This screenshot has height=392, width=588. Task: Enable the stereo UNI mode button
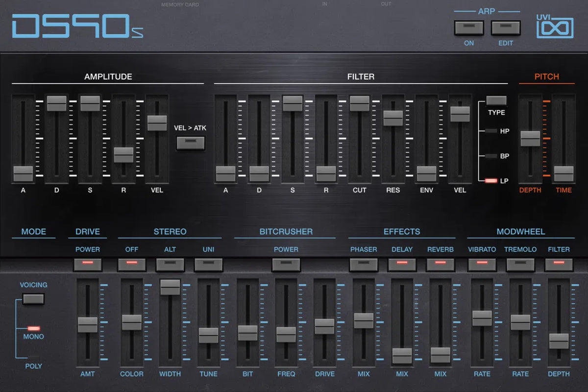[208, 265]
